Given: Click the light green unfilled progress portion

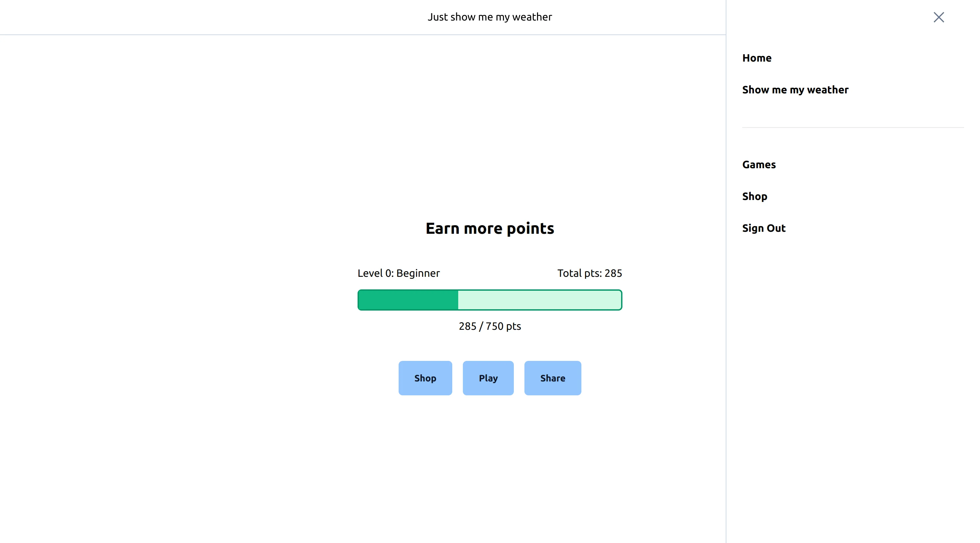Looking at the screenshot, I should pos(539,300).
